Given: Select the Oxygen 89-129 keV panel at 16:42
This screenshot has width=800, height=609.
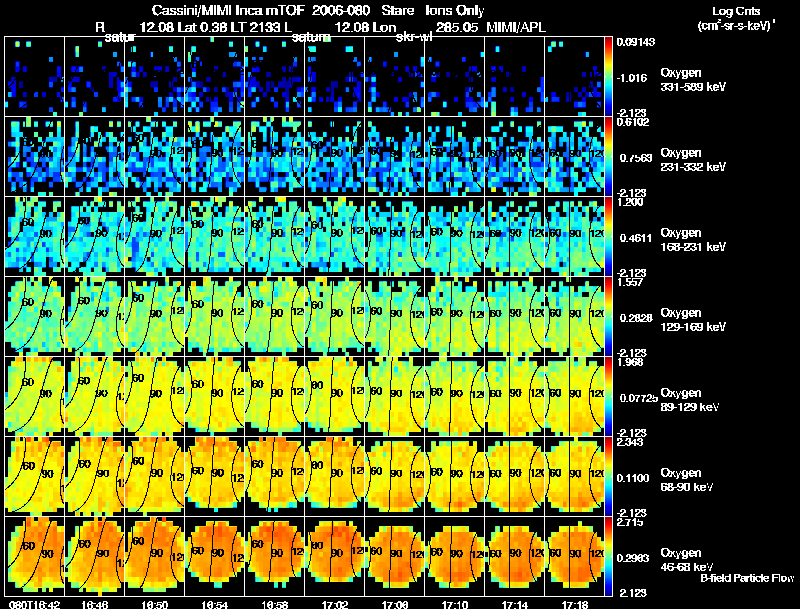Looking at the screenshot, I should point(35,396).
